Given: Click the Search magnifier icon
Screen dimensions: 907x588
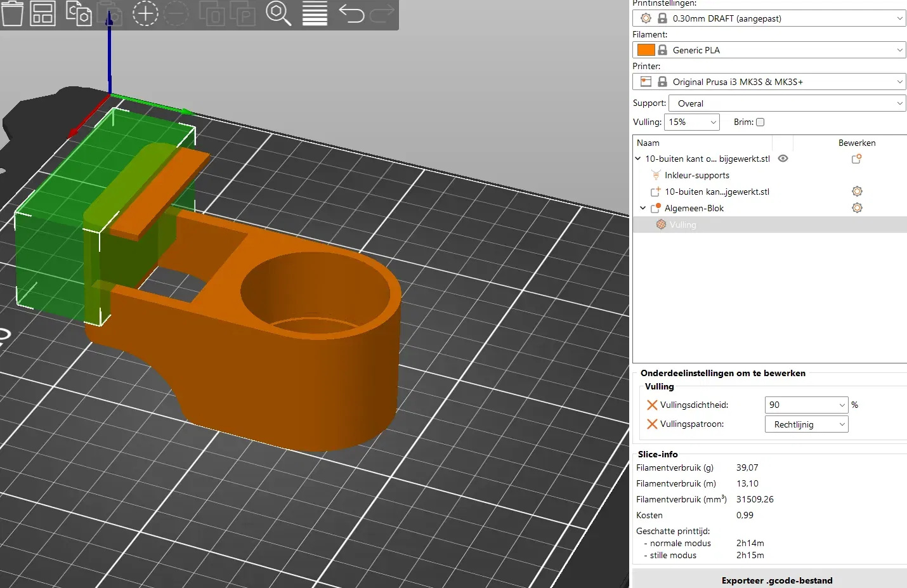Looking at the screenshot, I should point(278,13).
